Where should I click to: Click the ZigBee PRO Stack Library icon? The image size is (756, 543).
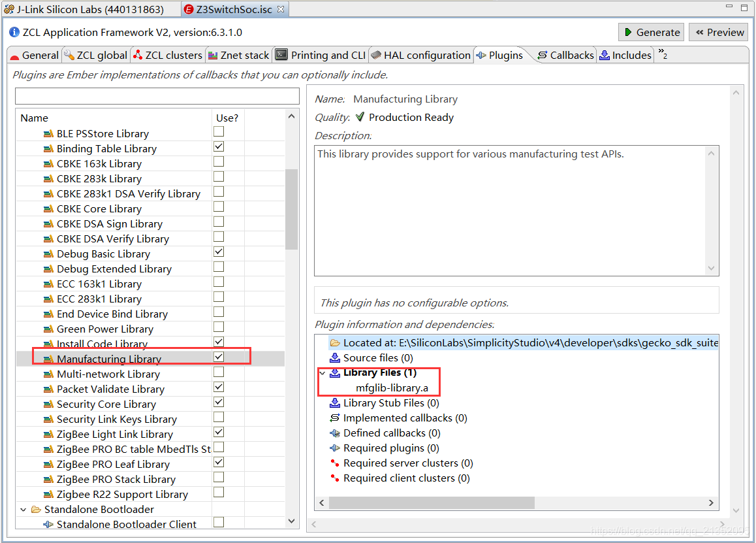click(x=48, y=479)
